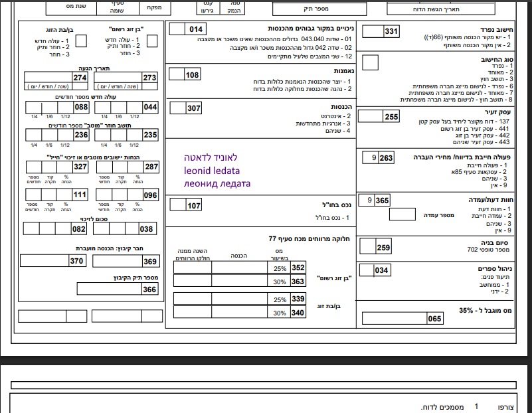
Task: Click the heading 'ניהול ספרים'
Action: [x=495, y=269]
